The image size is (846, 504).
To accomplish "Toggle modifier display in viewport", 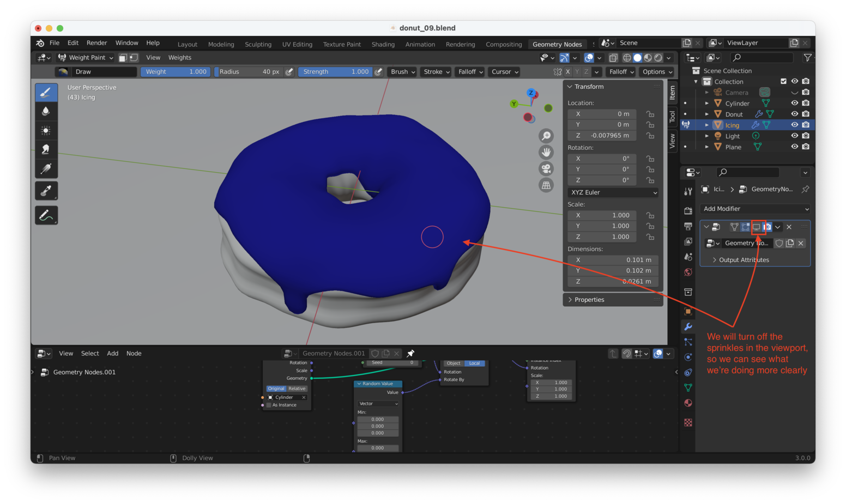I will click(x=757, y=227).
